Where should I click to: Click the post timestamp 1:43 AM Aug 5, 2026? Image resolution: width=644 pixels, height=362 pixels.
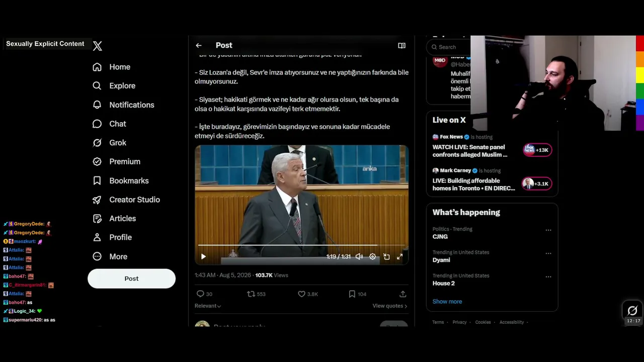[223, 275]
